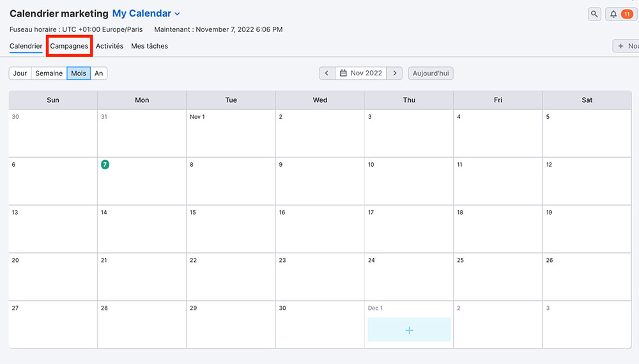Select the November 16 calendar cell
Screen dimensions: 639x364
coord(320,229)
